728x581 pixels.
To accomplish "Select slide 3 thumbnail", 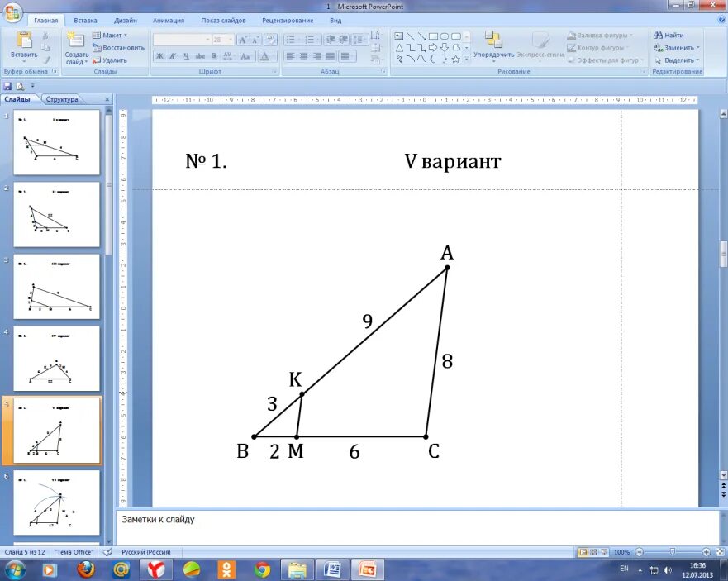I will click(57, 287).
